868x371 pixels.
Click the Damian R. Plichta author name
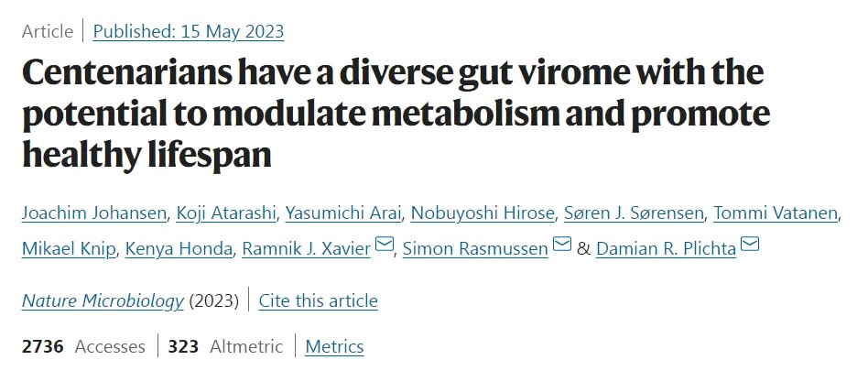tap(666, 249)
